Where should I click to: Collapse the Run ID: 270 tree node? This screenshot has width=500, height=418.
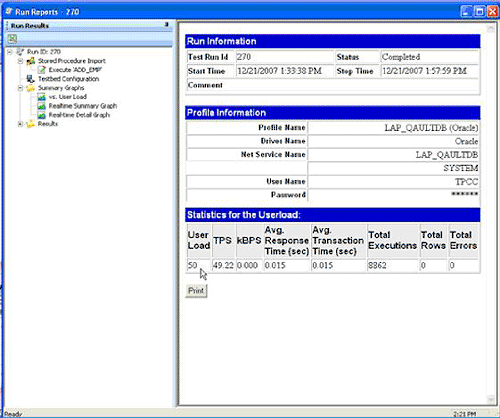[x=10, y=52]
